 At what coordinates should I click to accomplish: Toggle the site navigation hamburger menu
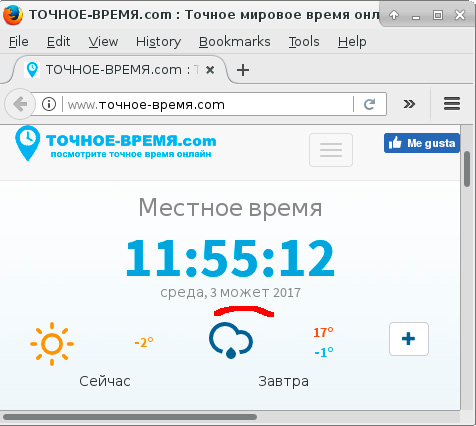(331, 150)
